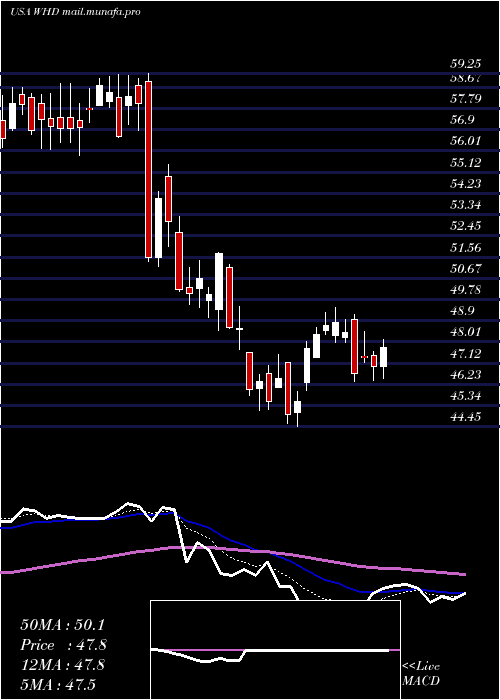The width and height of the screenshot is (500, 700).
Task: Click the 52.45 price level label
Action: (x=466, y=226)
